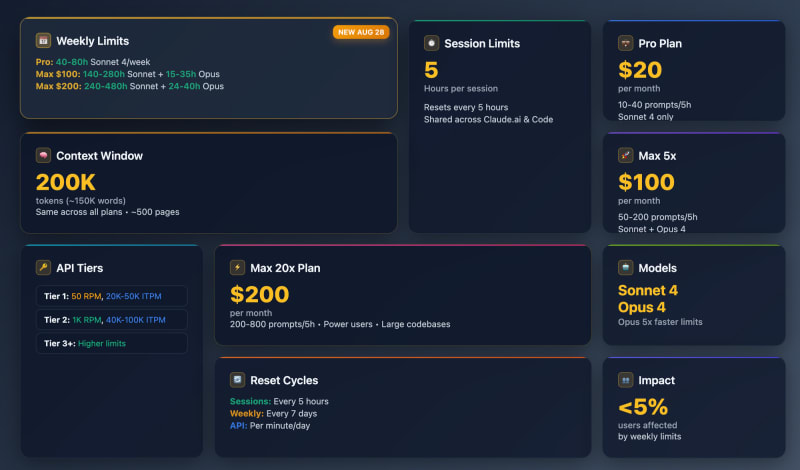Click the key icon beside API Tiers

pos(43,267)
